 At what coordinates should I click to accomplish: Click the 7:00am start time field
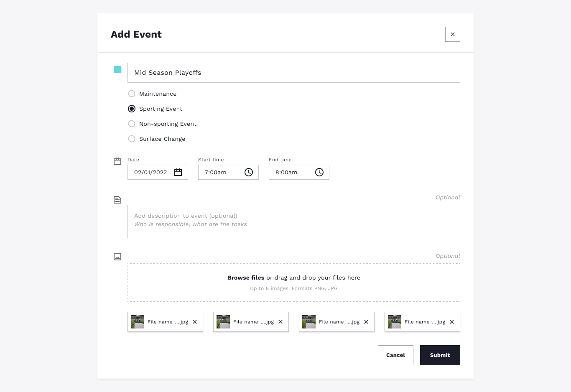(228, 172)
